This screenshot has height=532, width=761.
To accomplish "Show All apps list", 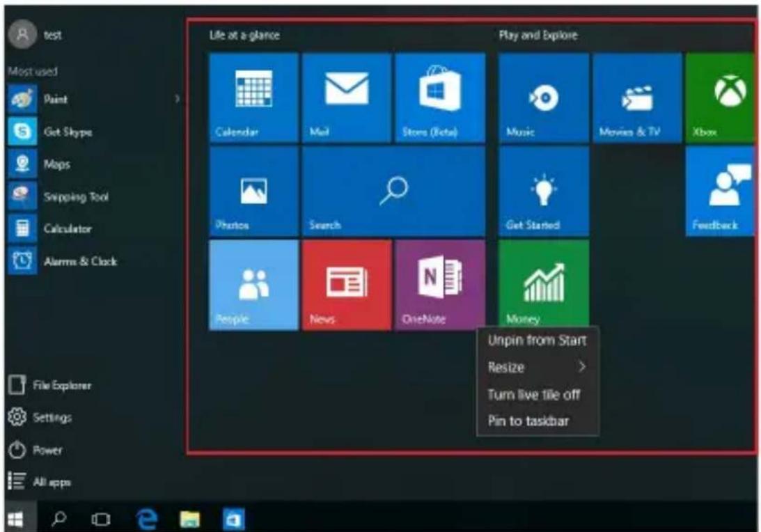I will [40, 482].
